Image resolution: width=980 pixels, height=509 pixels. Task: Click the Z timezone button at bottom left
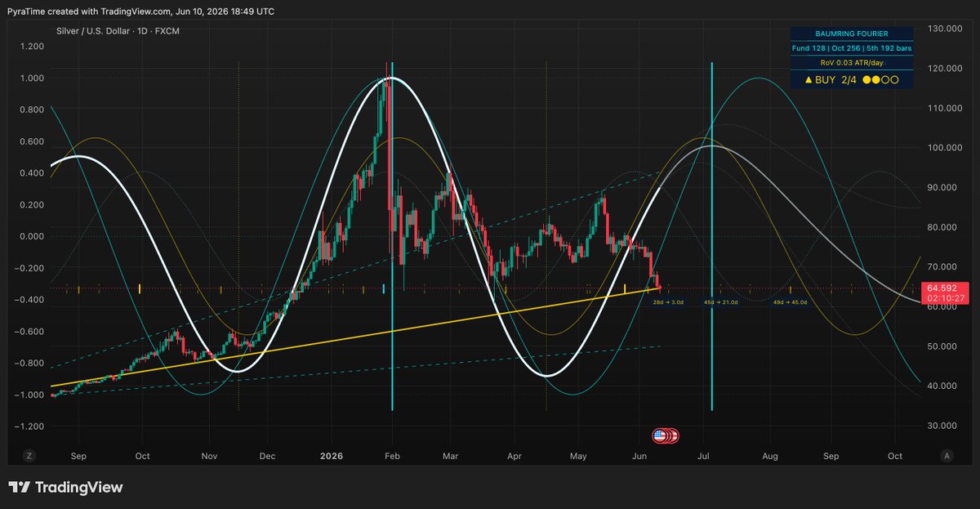tap(29, 455)
